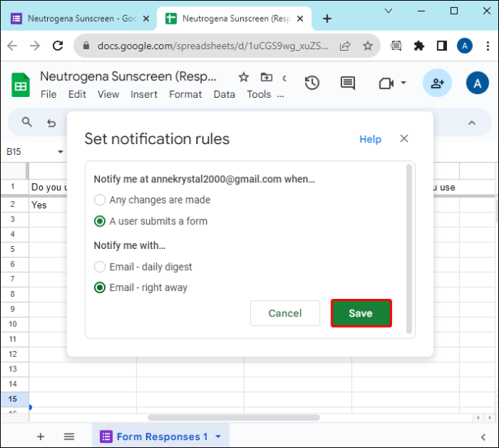Open Chrome extensions puzzle icon
Viewport: 499px width, 448px height.
click(x=419, y=46)
